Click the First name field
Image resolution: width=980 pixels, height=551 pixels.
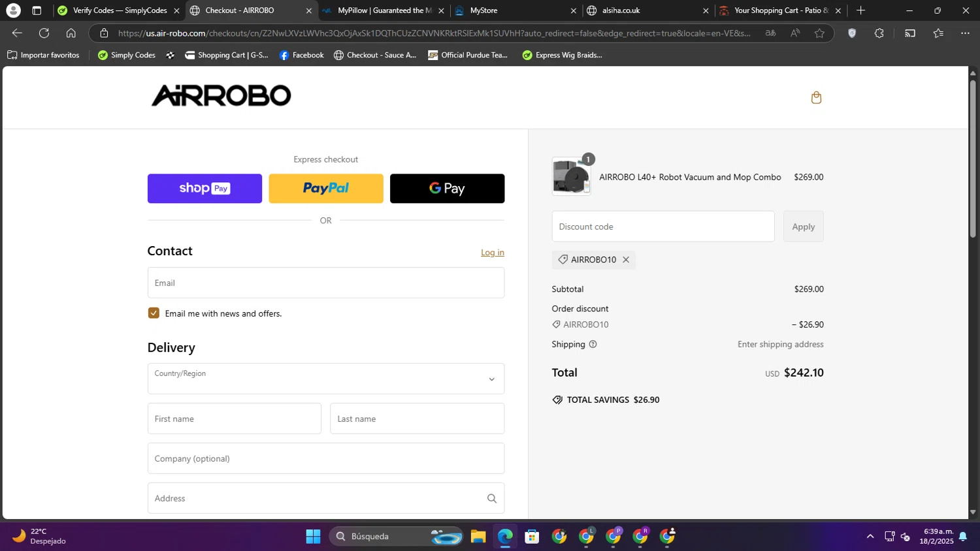[235, 418]
